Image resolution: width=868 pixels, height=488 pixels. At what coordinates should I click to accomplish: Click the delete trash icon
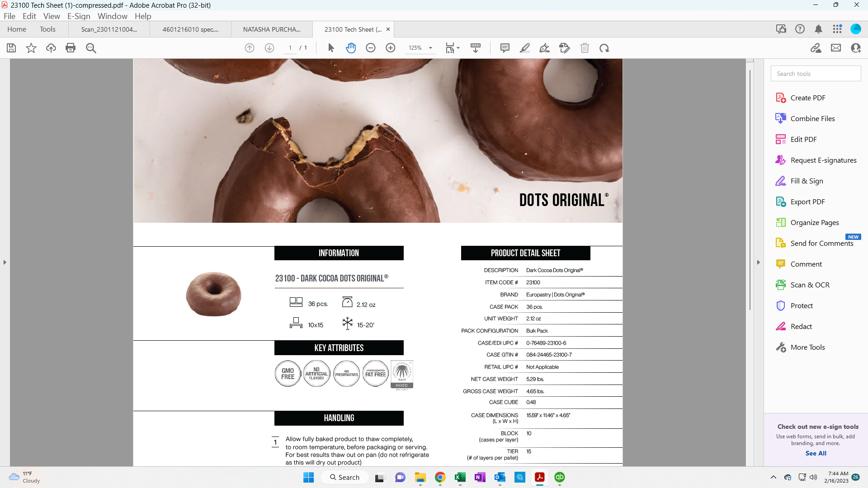point(585,48)
